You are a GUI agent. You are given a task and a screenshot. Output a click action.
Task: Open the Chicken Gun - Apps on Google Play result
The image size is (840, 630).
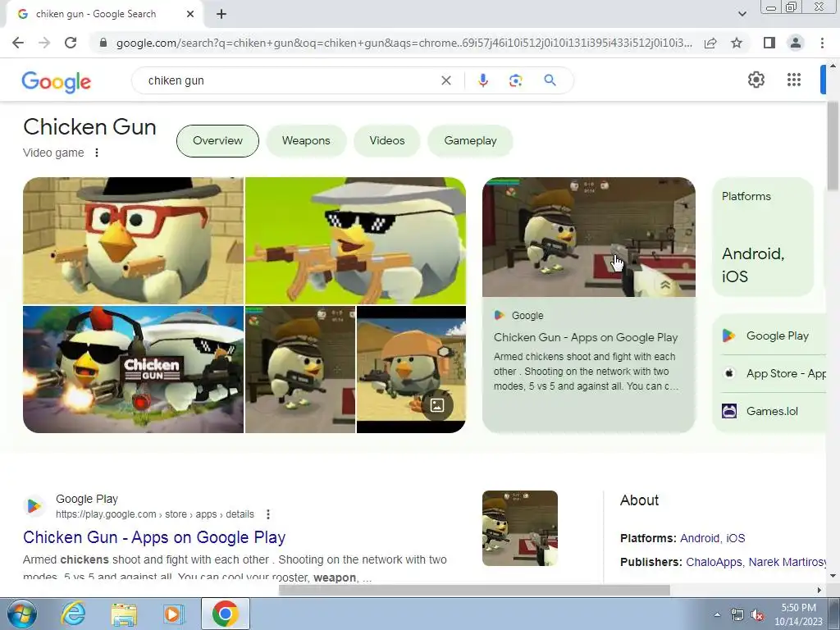click(154, 537)
